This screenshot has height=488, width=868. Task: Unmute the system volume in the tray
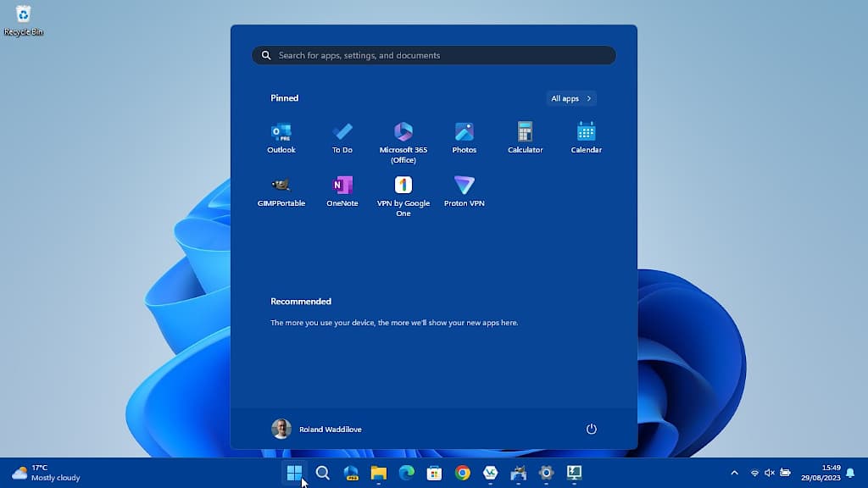tap(769, 473)
